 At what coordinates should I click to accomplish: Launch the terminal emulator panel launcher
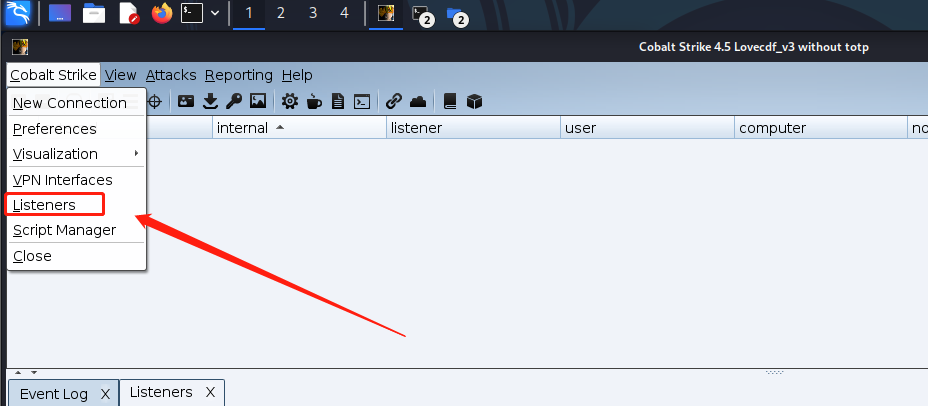(x=192, y=13)
